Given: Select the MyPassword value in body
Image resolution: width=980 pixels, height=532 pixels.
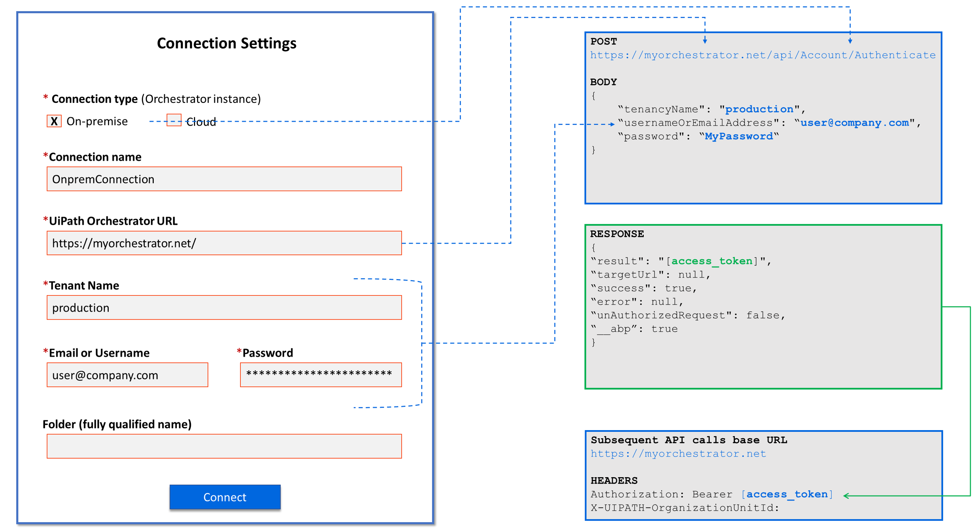Looking at the screenshot, I should coord(739,137).
